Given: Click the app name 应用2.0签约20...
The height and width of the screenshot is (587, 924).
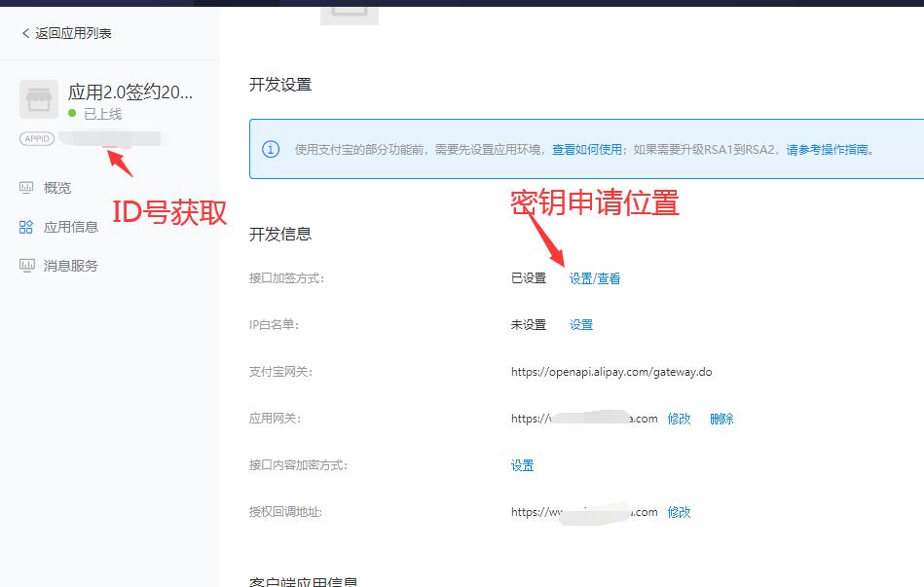Looking at the screenshot, I should click(x=130, y=92).
